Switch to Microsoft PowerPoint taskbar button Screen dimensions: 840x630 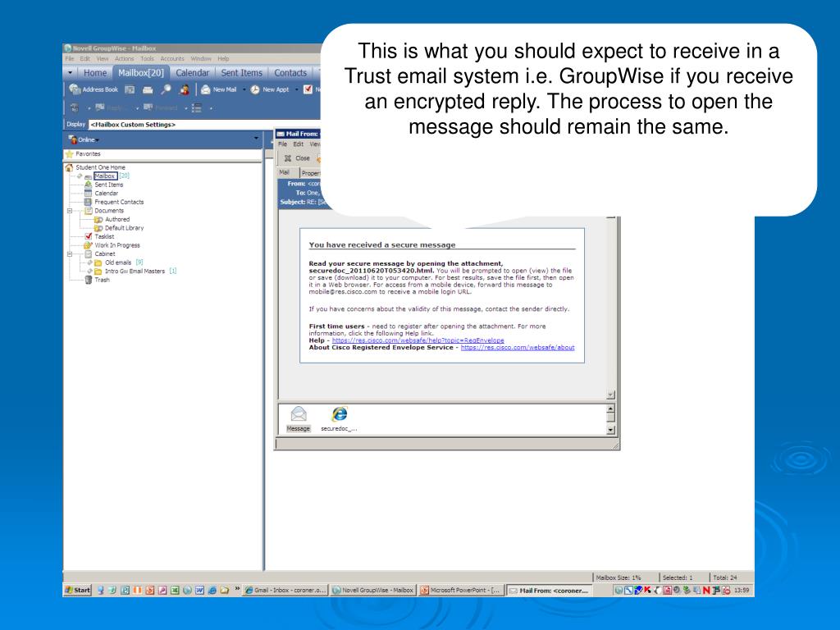[x=461, y=591]
